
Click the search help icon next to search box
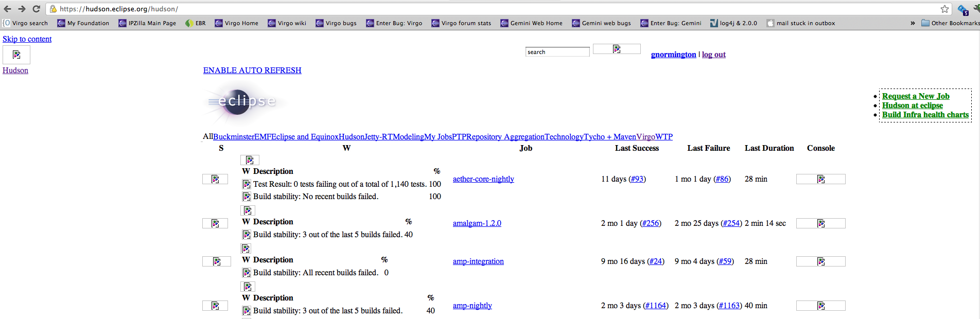(x=617, y=49)
